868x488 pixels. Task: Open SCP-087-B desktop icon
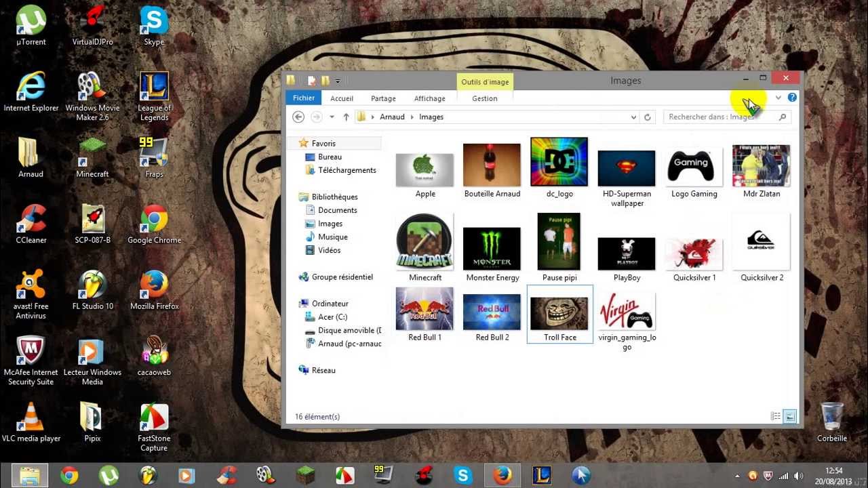[92, 224]
